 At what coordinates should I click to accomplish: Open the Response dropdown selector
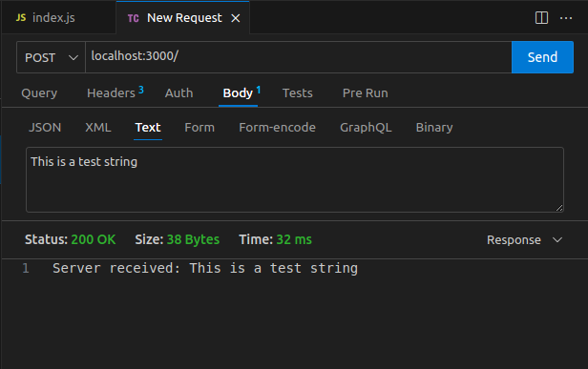[x=524, y=239]
